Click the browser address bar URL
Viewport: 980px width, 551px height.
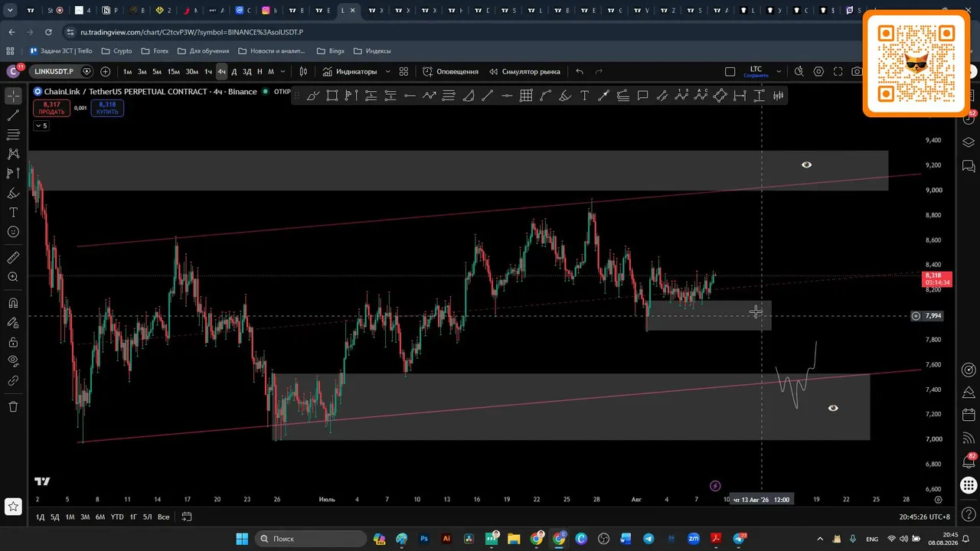(191, 32)
